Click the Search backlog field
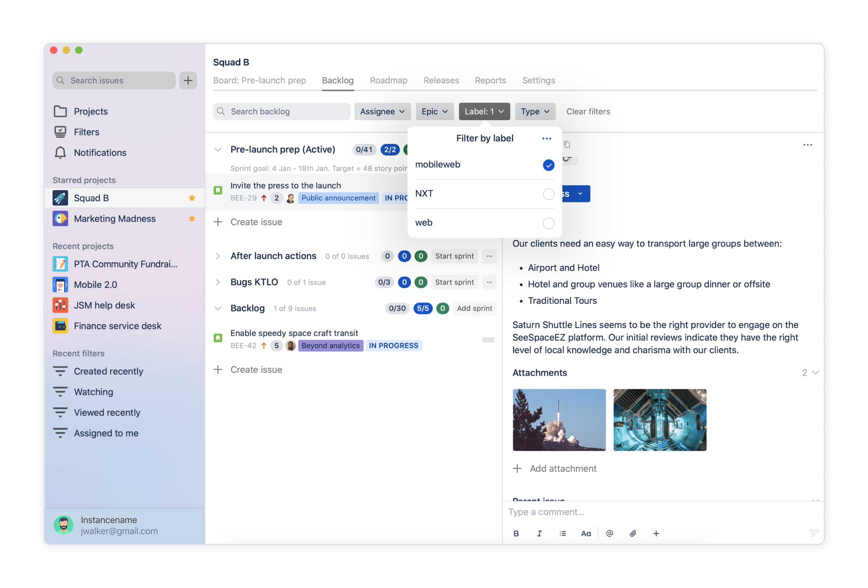Screen dimensions: 868x588 (x=281, y=111)
